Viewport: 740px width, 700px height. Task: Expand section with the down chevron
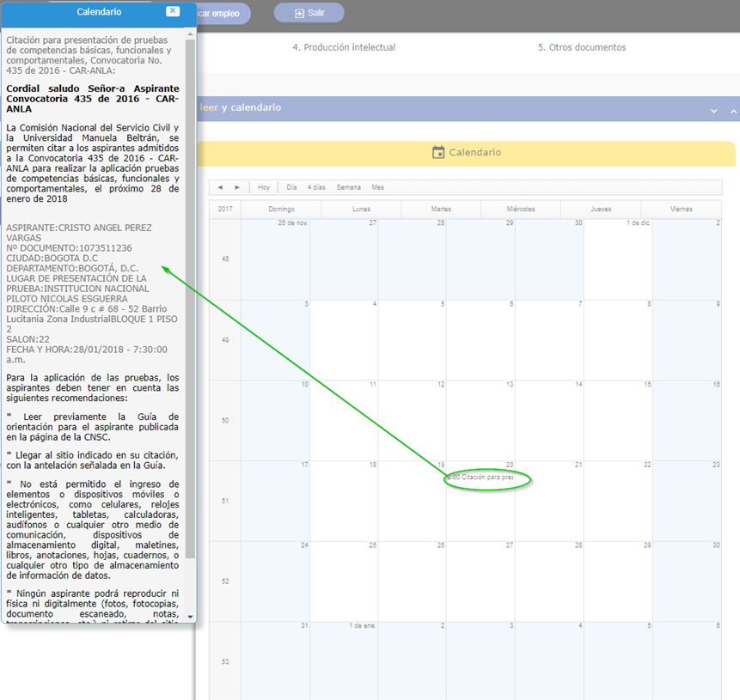(x=713, y=111)
